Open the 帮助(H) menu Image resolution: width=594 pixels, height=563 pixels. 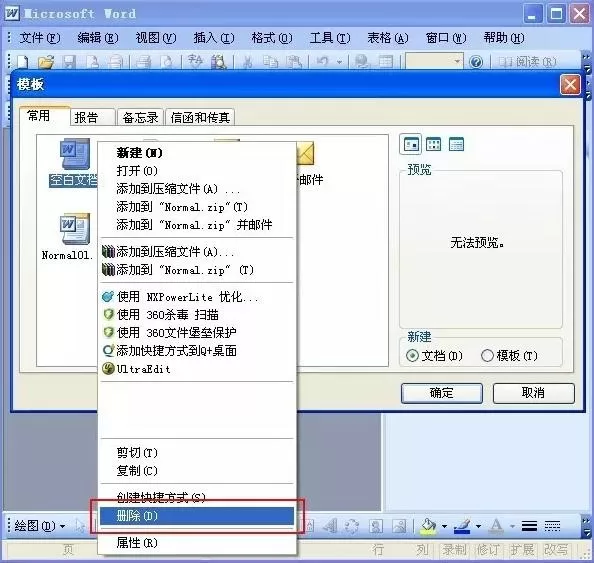[x=504, y=38]
